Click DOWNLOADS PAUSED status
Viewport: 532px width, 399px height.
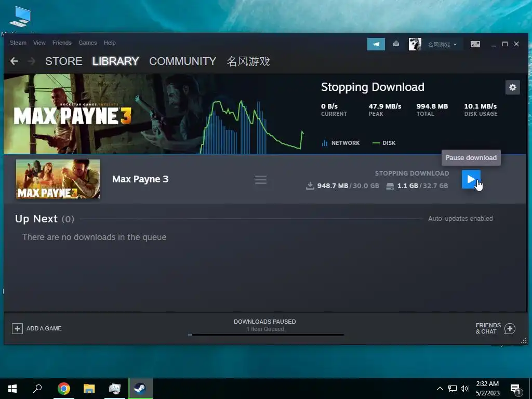[264, 322]
